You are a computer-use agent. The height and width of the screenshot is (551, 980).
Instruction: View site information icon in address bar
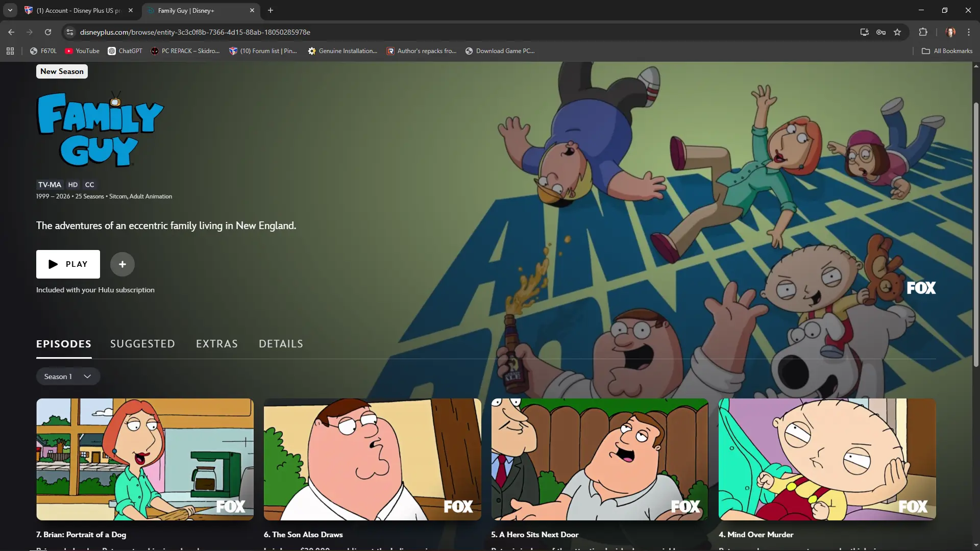[70, 32]
